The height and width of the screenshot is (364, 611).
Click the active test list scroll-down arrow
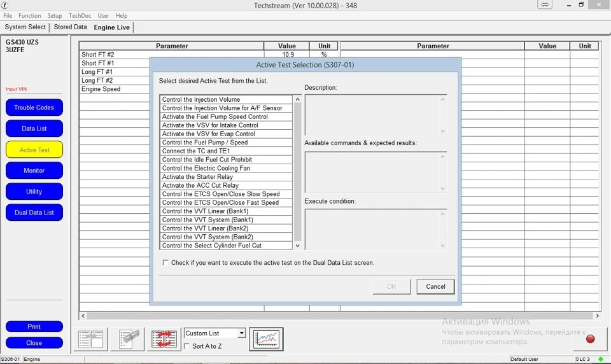(298, 246)
